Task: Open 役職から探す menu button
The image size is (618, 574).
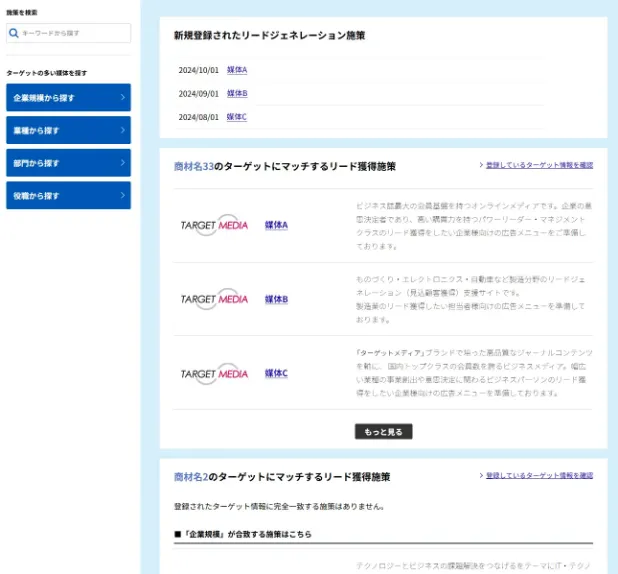Action: coord(69,196)
